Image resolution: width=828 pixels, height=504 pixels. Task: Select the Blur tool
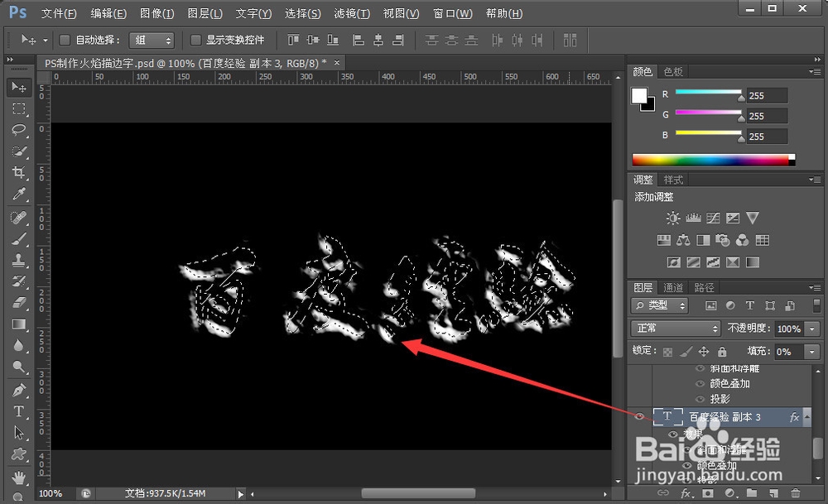point(19,346)
